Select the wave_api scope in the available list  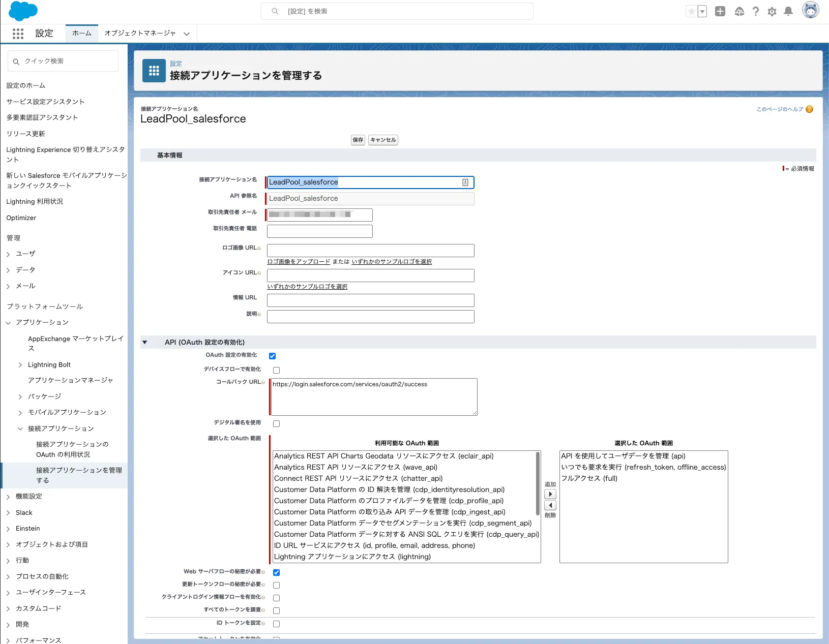tap(356, 467)
